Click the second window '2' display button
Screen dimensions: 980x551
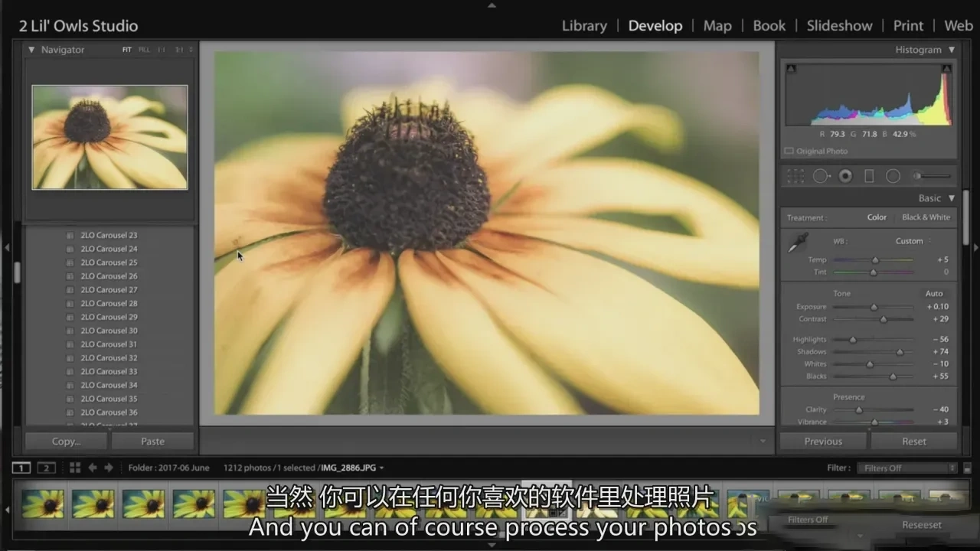(47, 468)
